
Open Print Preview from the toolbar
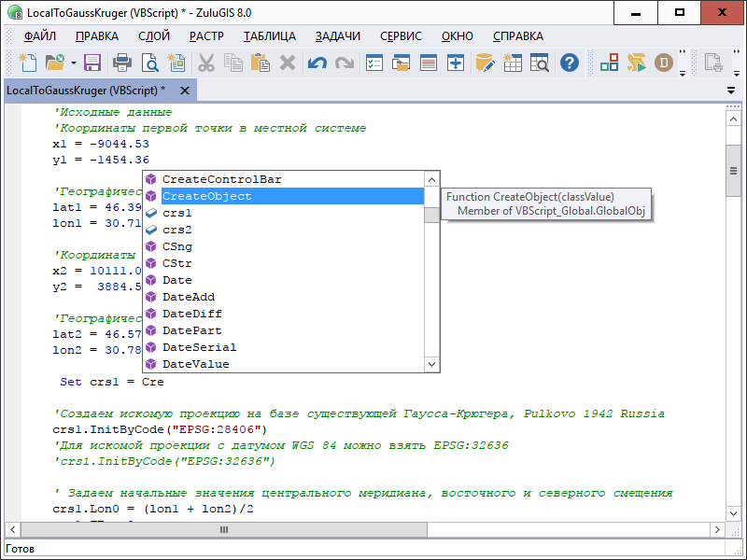click(x=149, y=63)
